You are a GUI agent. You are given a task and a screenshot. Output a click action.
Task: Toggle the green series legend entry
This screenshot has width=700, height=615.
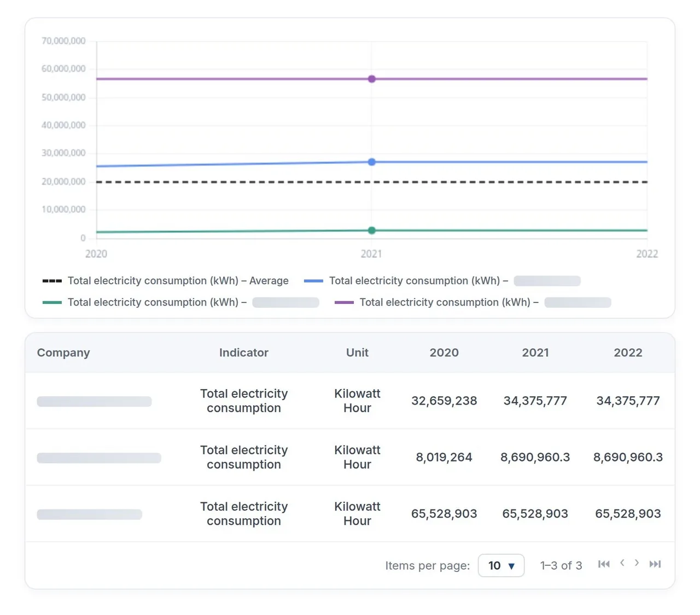click(180, 302)
